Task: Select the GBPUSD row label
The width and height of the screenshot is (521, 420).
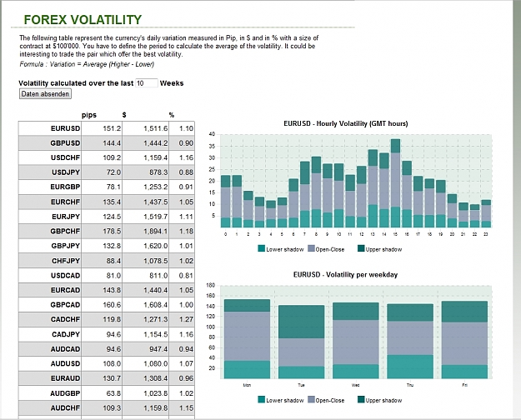Action: [65, 143]
